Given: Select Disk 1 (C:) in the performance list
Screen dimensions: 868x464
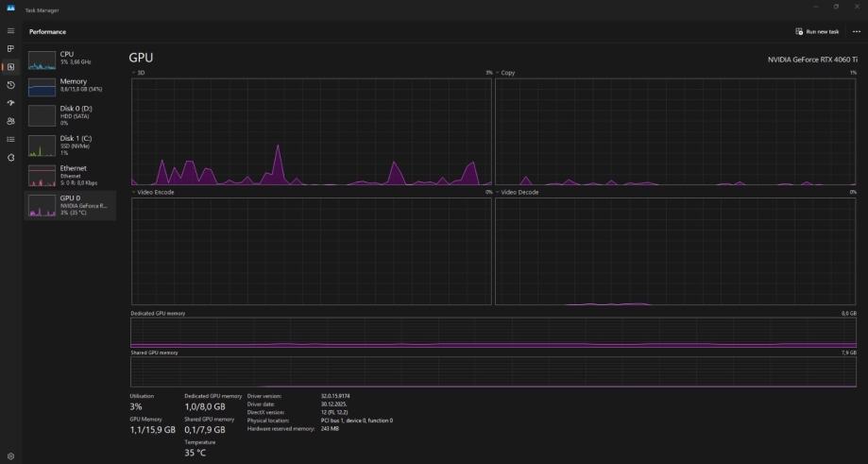Looking at the screenshot, I should 70,146.
